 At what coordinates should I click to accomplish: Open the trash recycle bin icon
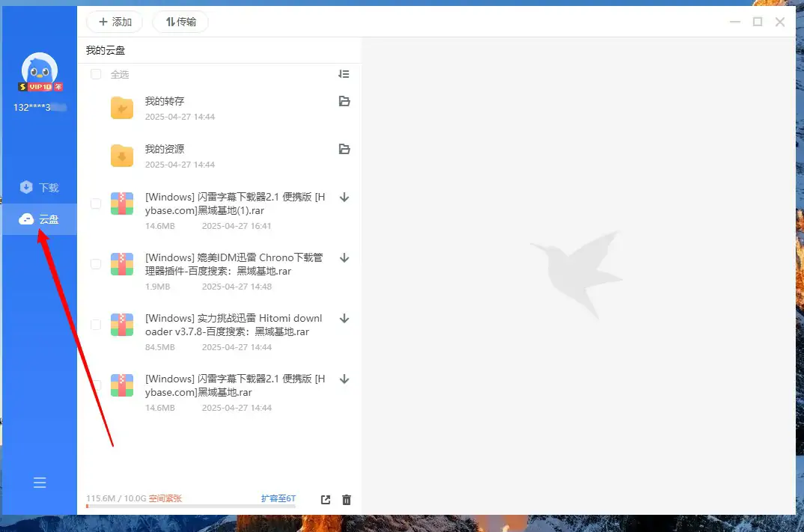pyautogui.click(x=347, y=500)
